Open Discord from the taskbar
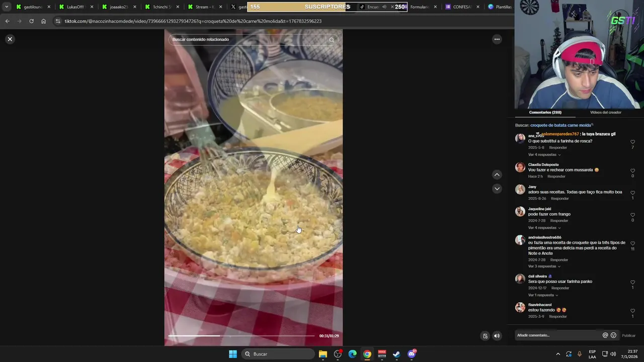Screen dimensions: 644x362 pyautogui.click(x=412, y=354)
